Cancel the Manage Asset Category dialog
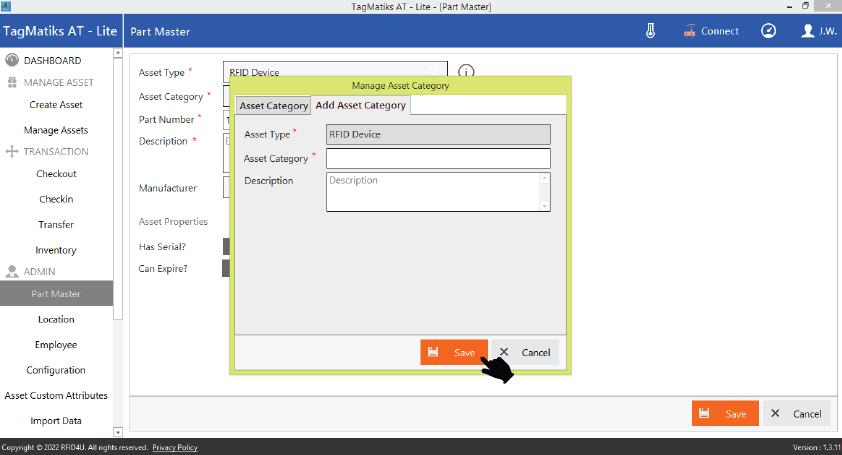The width and height of the screenshot is (842, 455). 525,352
